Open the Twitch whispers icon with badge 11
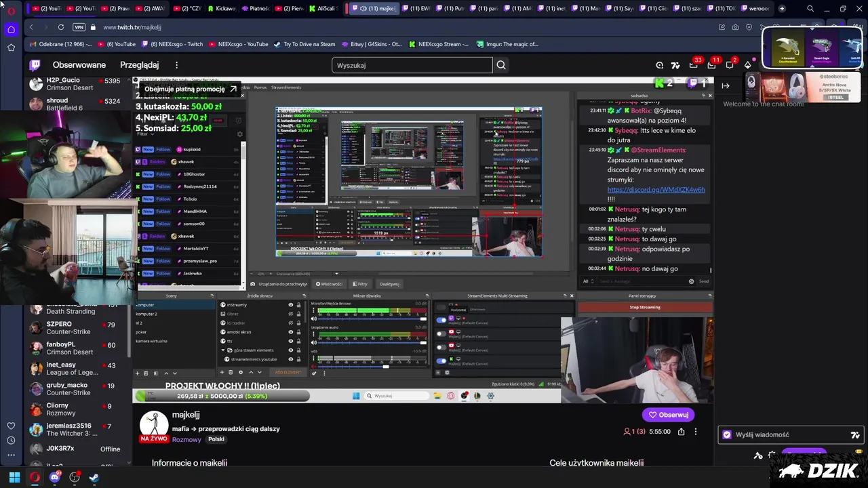The image size is (868, 488). coord(711,65)
